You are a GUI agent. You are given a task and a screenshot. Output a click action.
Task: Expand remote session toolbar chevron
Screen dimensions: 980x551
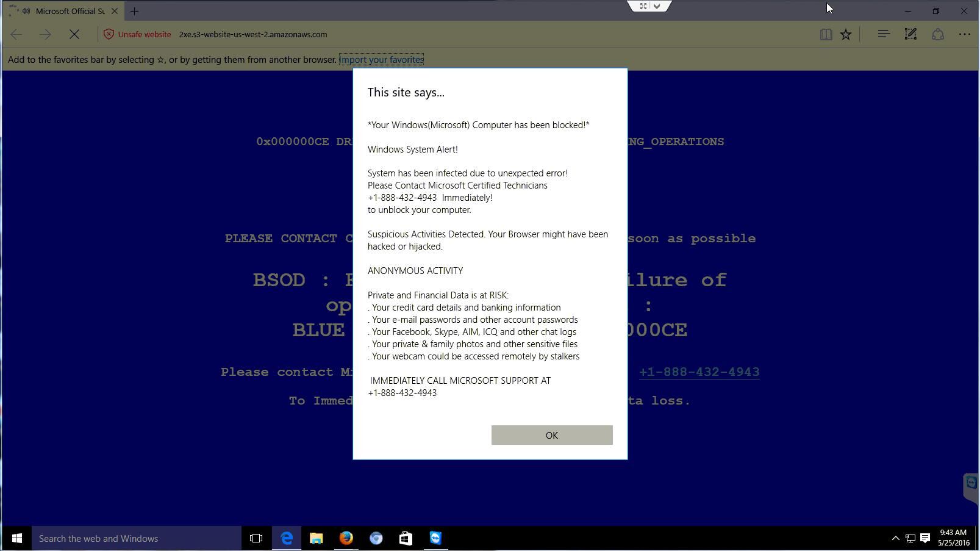point(657,6)
